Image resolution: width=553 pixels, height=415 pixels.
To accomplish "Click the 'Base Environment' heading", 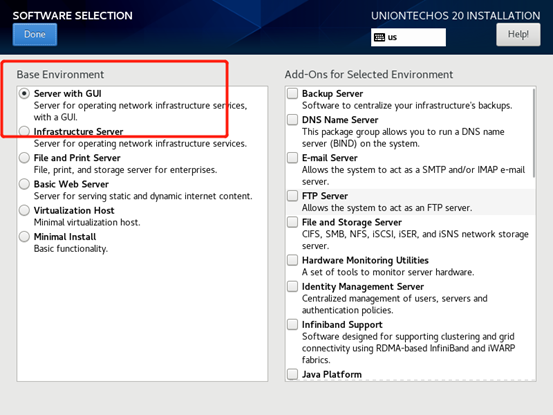I will [60, 74].
